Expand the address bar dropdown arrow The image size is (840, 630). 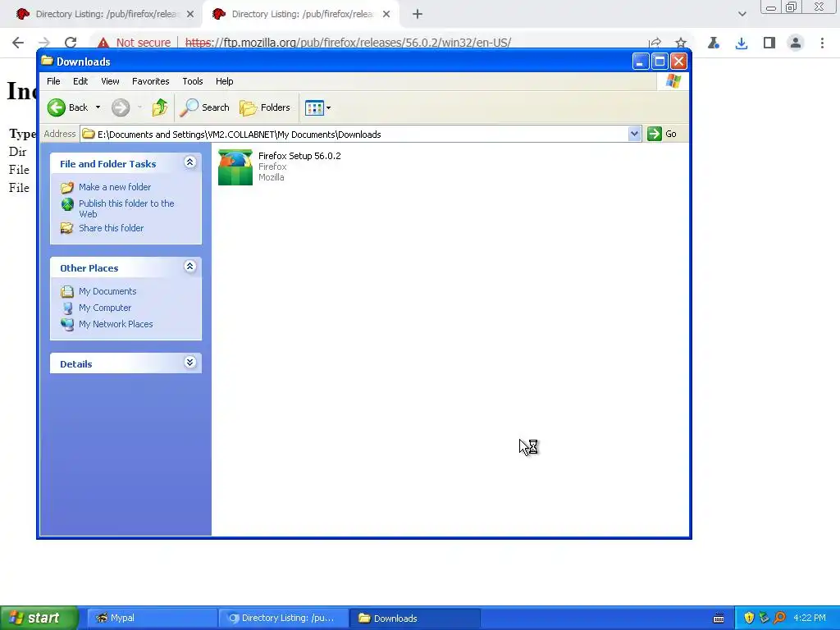point(634,134)
